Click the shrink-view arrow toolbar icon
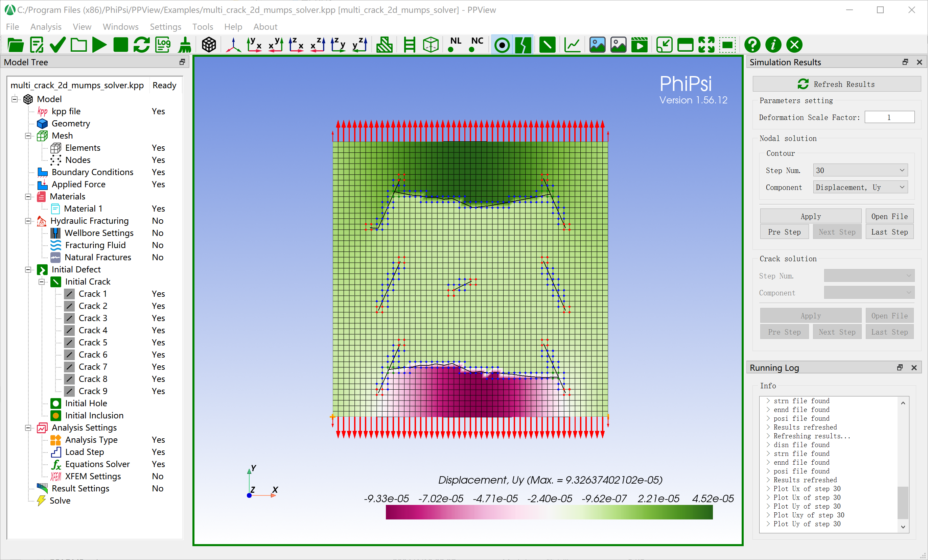928x560 pixels. pyautogui.click(x=664, y=45)
